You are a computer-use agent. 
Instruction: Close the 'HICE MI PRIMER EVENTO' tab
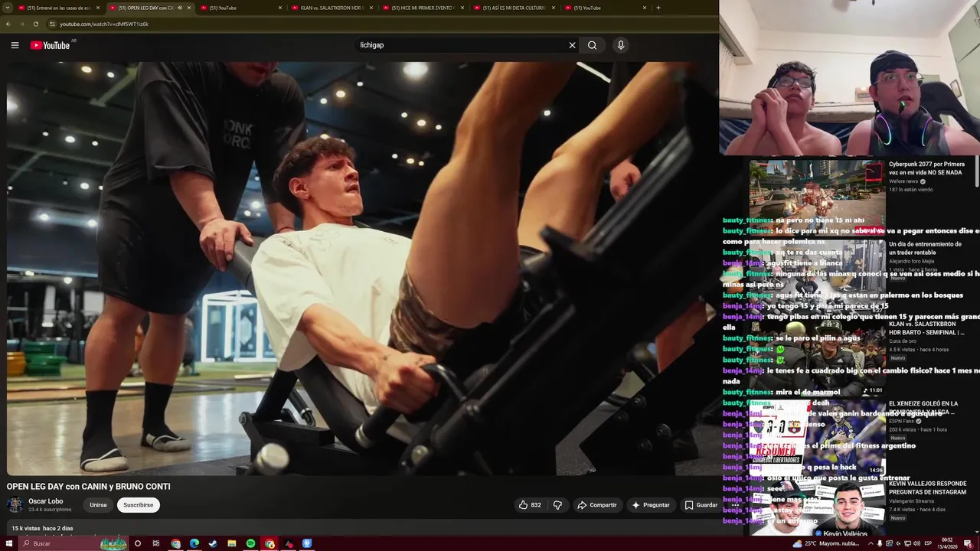tap(462, 8)
